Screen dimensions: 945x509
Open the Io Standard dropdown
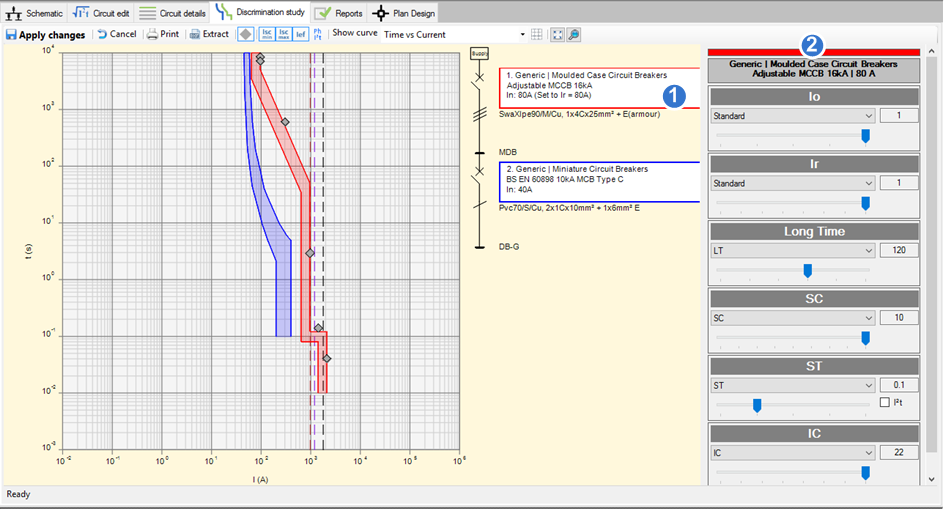(x=793, y=116)
